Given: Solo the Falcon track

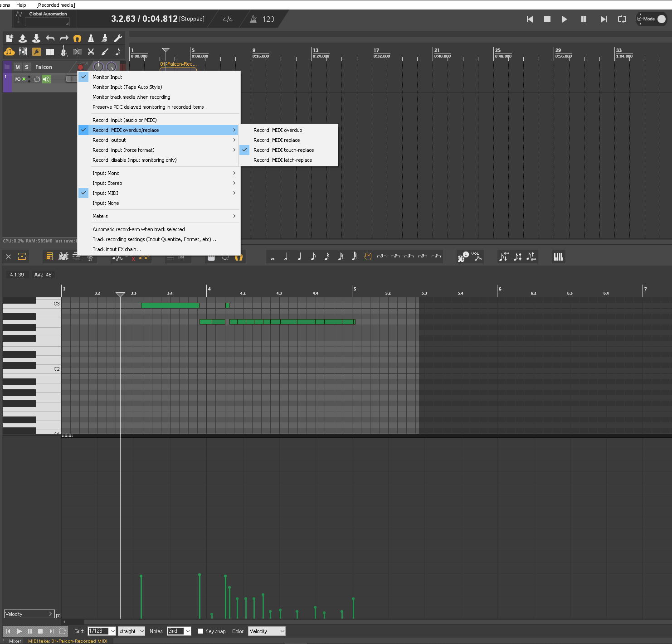Looking at the screenshot, I should pyautogui.click(x=27, y=67).
